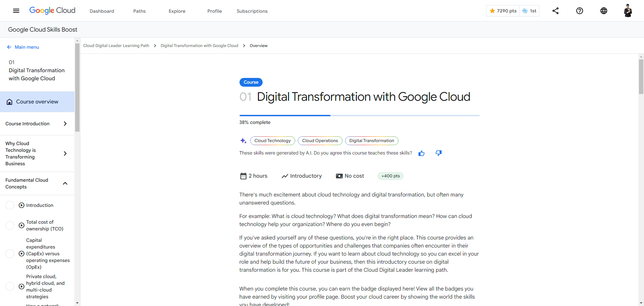Open the Explore tab
The height and width of the screenshot is (306, 644).
(x=177, y=11)
